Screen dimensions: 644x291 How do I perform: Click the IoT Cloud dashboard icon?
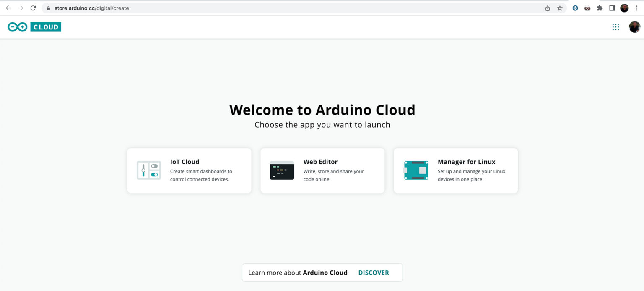coord(148,170)
